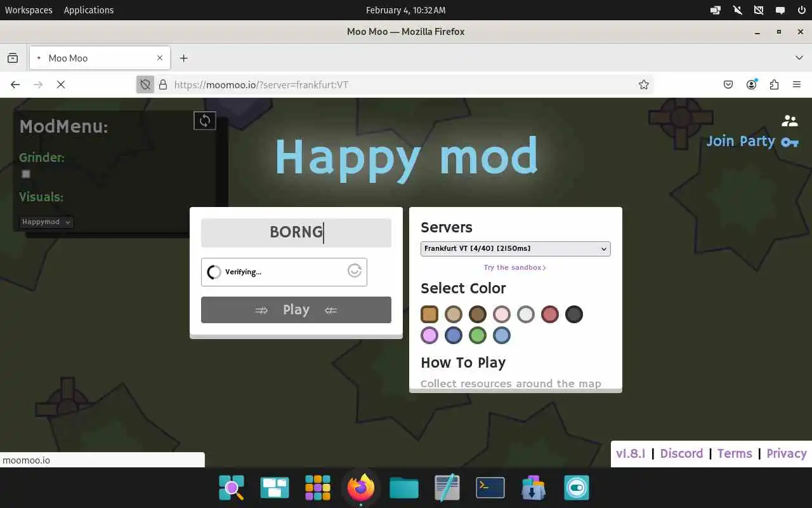Open the text editor dock icon
This screenshot has width=812, height=508.
447,488
